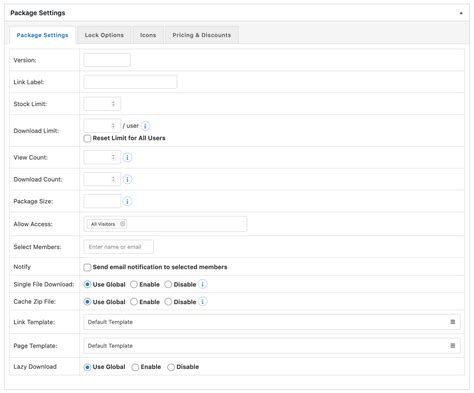Select Disable for Single File Download
The width and height of the screenshot is (474, 393).
(x=168, y=284)
